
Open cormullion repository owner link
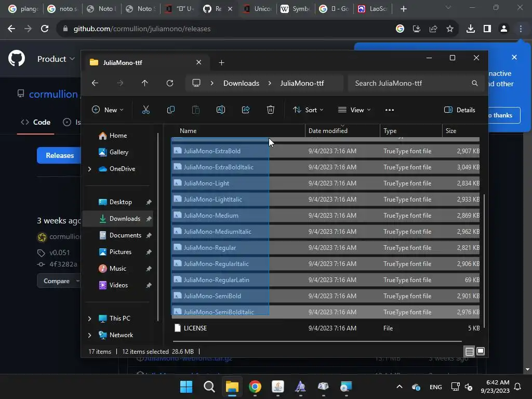pyautogui.click(x=54, y=94)
